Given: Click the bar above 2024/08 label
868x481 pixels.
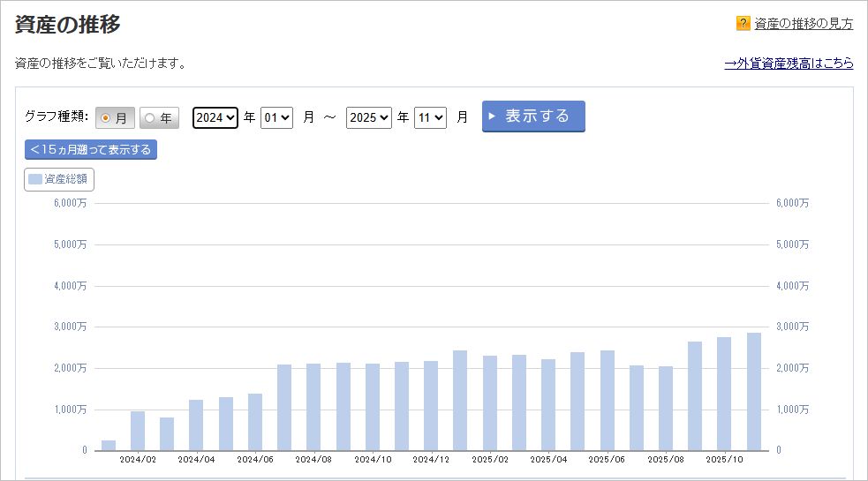Looking at the screenshot, I should point(313,408).
